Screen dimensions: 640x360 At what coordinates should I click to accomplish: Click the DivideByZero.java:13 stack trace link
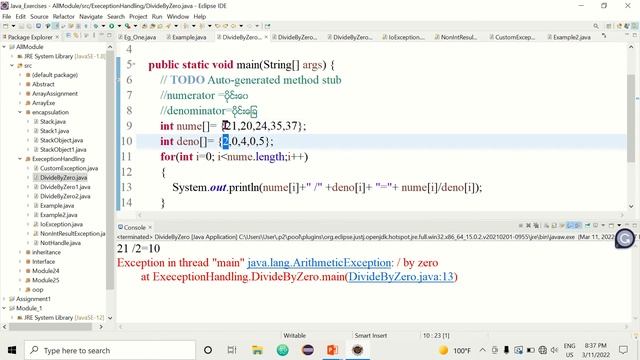(400, 277)
